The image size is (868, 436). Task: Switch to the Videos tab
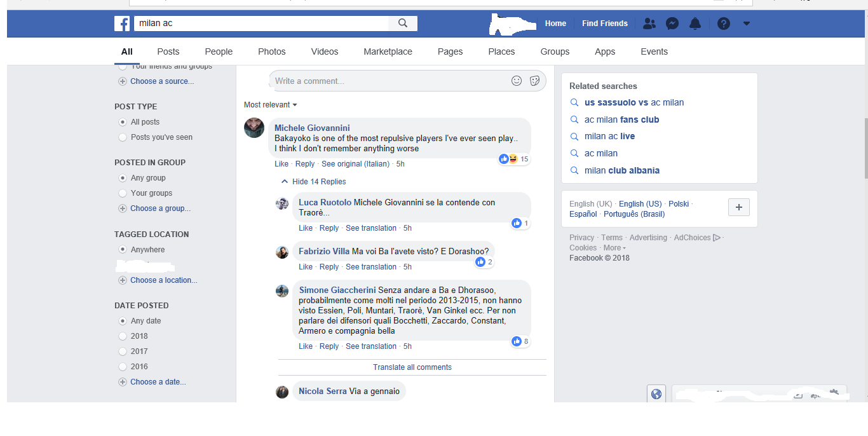pos(325,51)
